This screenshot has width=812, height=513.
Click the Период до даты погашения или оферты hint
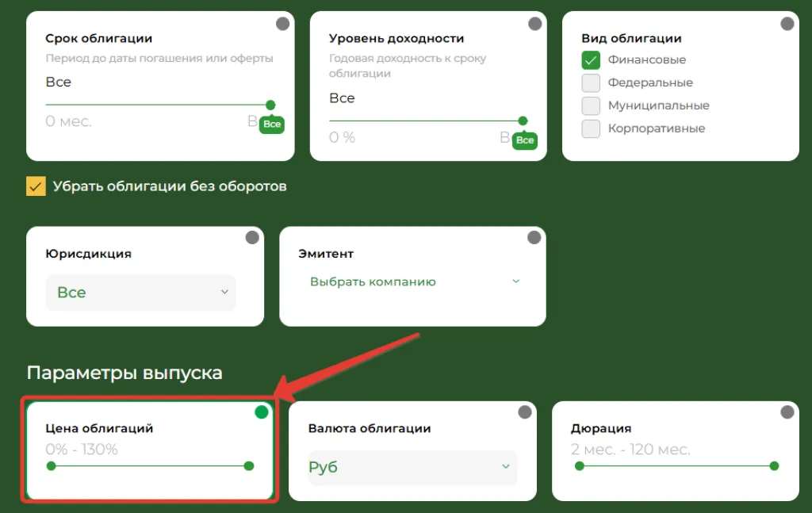click(x=159, y=59)
